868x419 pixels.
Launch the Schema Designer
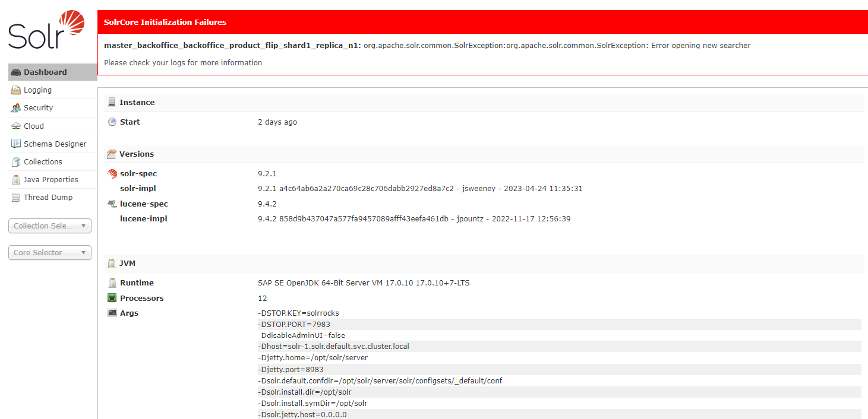53,144
